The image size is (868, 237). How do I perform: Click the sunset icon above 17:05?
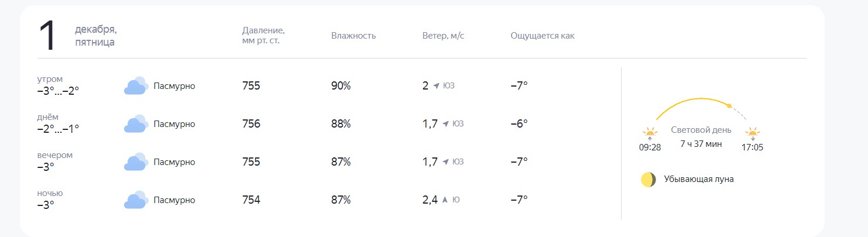click(x=753, y=134)
